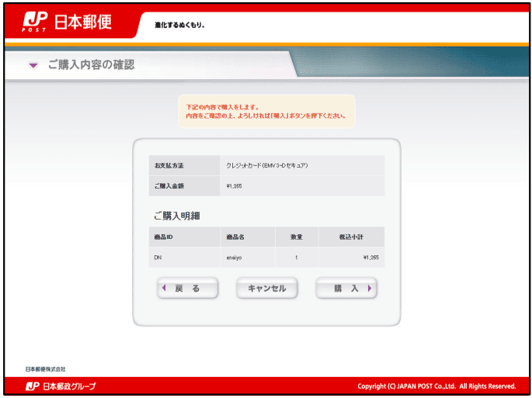Click the purple triangle beside ご購入内容の確認
The height and width of the screenshot is (398, 532).
pos(33,65)
